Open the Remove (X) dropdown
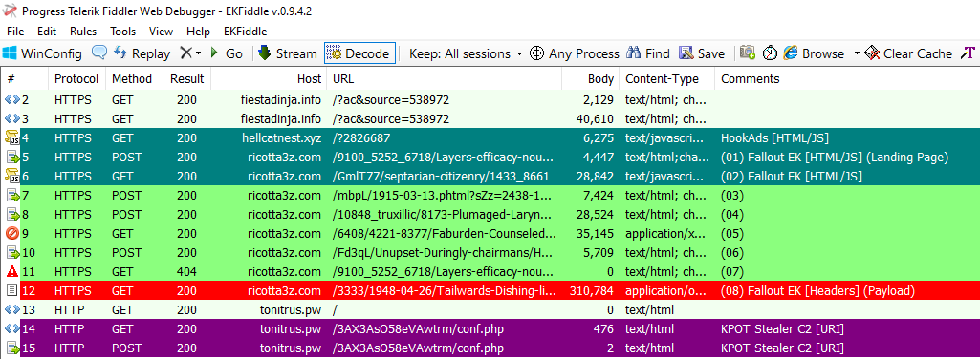980x359 pixels. (x=190, y=53)
